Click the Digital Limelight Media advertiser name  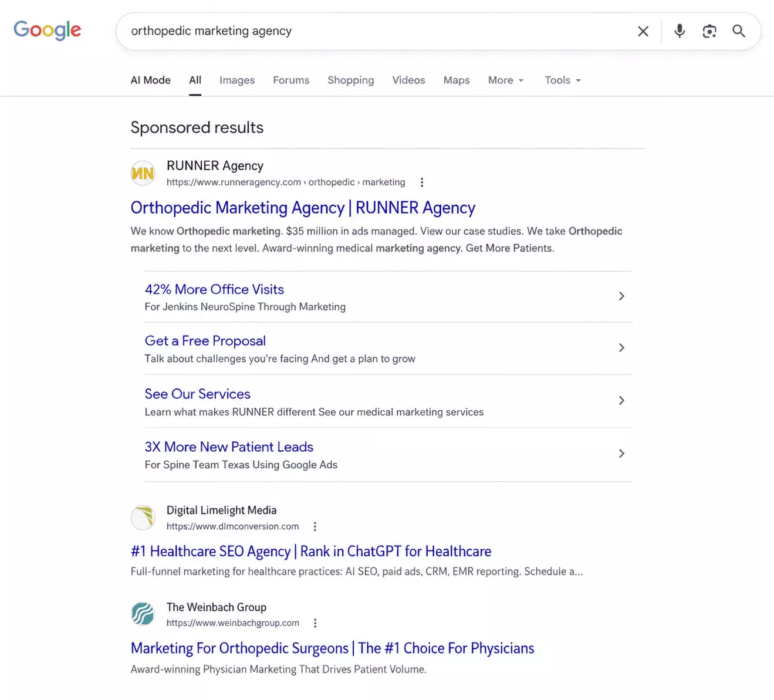(222, 510)
